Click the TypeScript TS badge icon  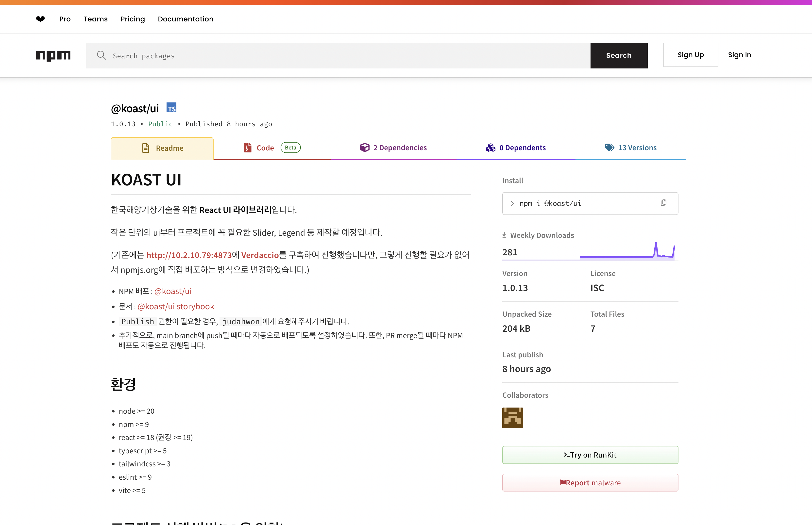(171, 108)
